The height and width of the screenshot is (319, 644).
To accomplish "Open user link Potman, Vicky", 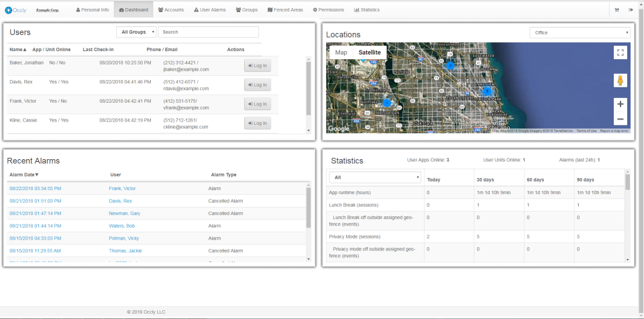I will pos(123,238).
